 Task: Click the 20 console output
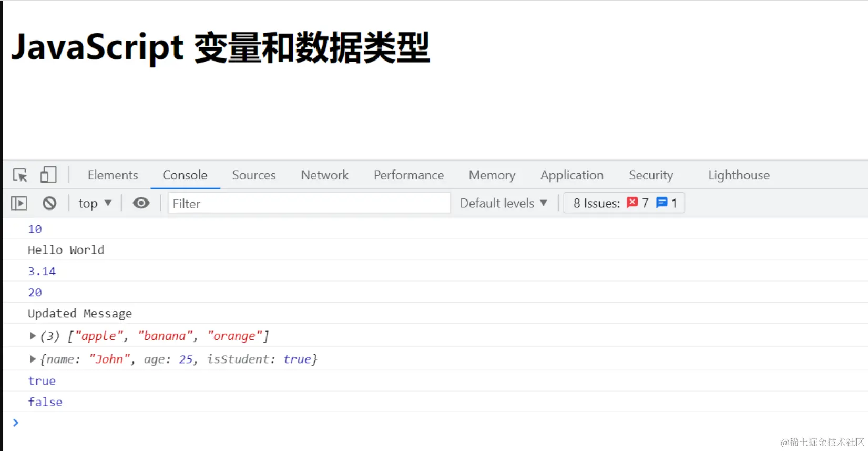(x=35, y=292)
